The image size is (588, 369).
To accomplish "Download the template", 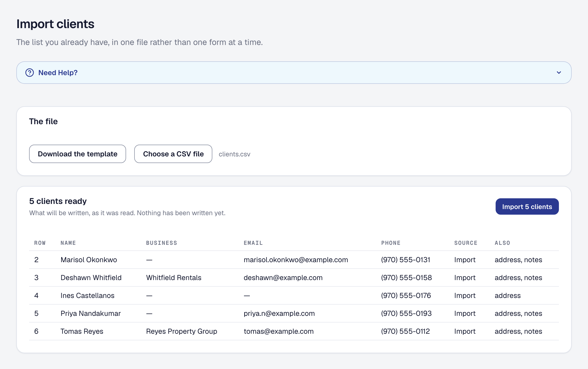I will (78, 154).
